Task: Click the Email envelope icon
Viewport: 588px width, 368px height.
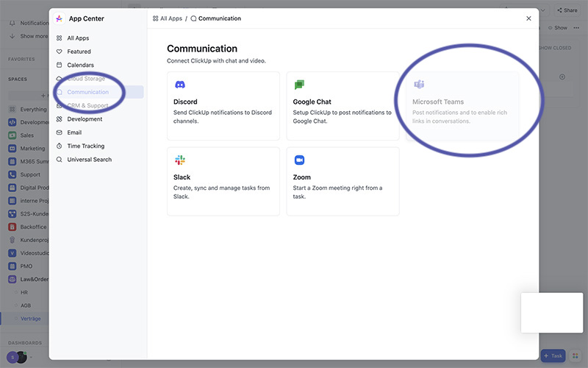Action: click(60, 132)
